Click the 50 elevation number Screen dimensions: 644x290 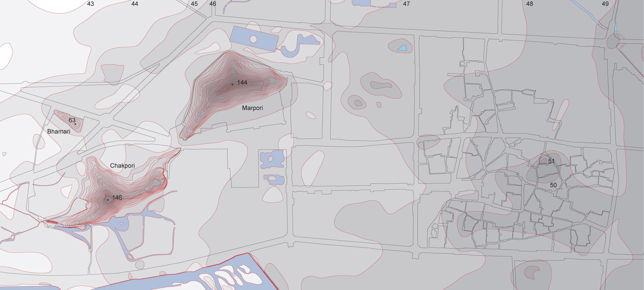(553, 185)
